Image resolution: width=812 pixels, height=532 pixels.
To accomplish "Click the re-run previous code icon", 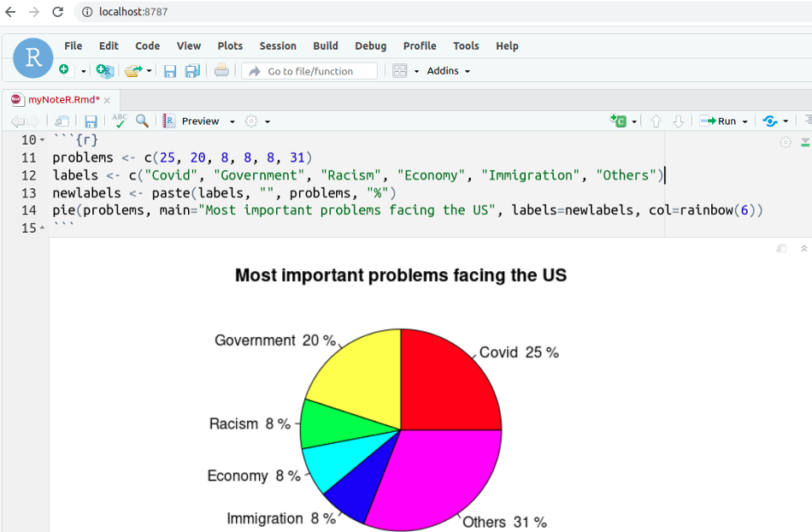I will (771, 121).
